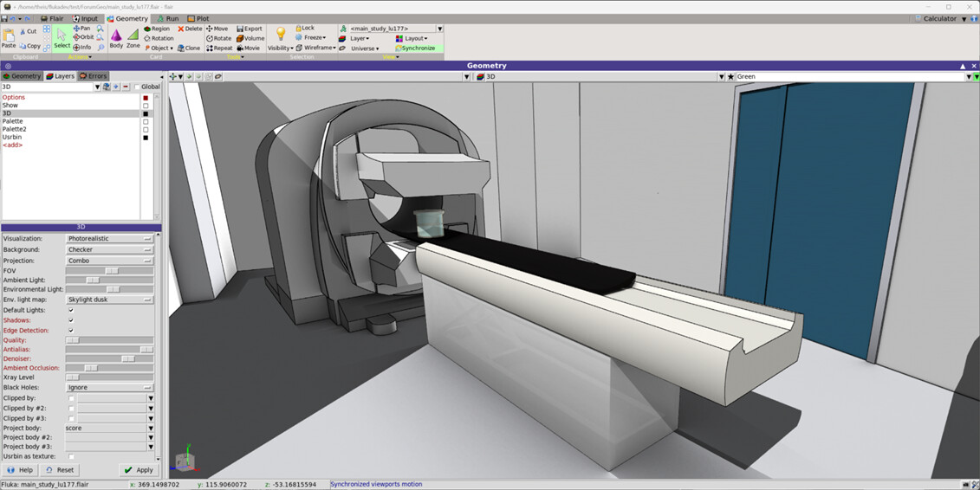980x490 pixels.
Task: Click the Reset button
Action: pos(60,470)
